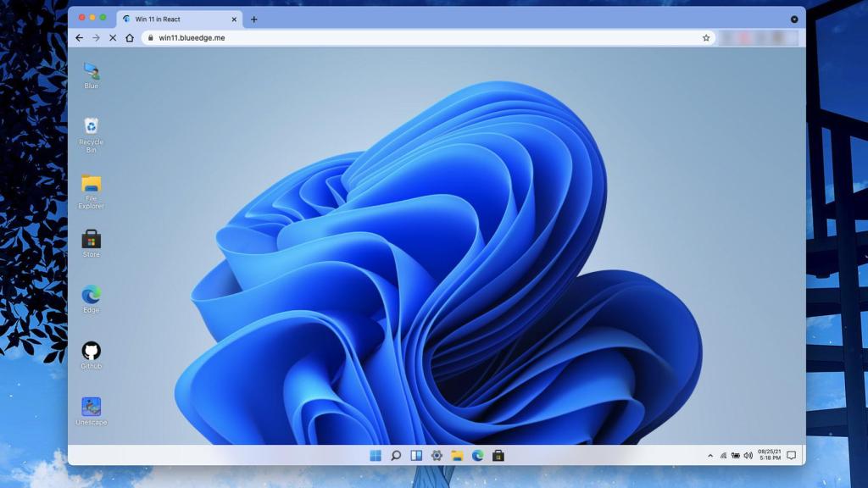Click the browser address bar

pyautogui.click(x=339, y=37)
